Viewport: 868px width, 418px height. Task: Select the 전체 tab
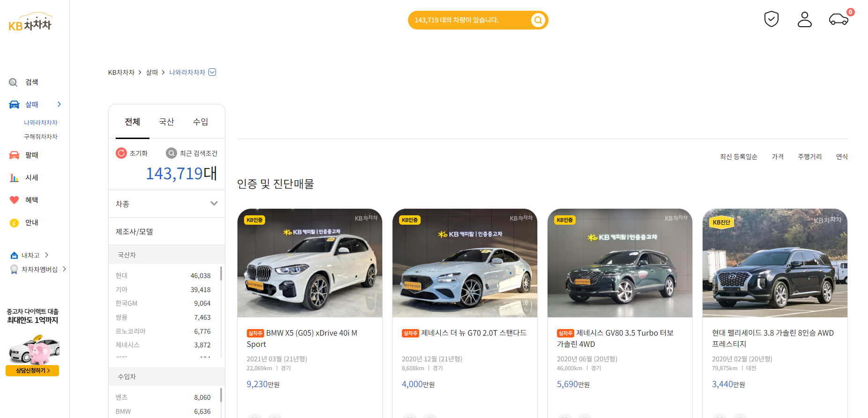[x=133, y=122]
